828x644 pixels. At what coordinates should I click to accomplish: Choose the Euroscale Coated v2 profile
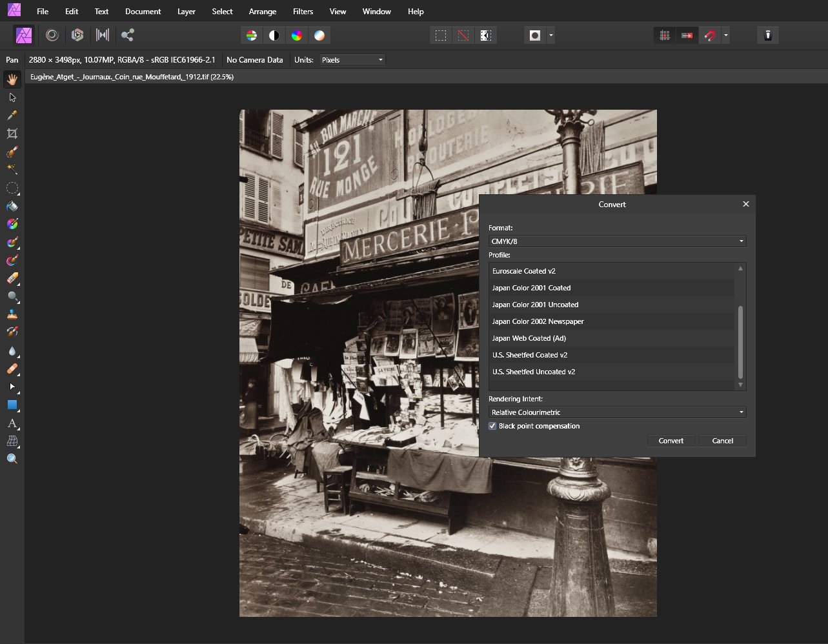[x=612, y=271]
